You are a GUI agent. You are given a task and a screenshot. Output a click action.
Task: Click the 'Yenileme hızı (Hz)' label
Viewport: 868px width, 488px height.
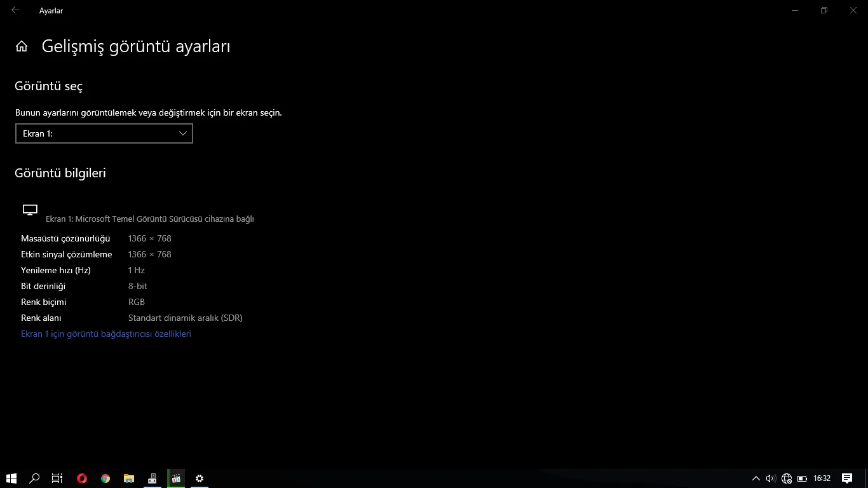(56, 270)
